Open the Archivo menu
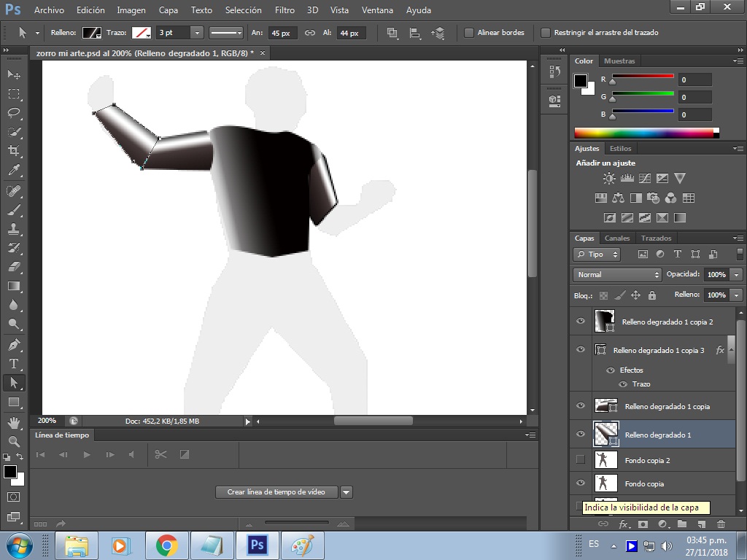Image resolution: width=747 pixels, height=560 pixels. pos(49,10)
